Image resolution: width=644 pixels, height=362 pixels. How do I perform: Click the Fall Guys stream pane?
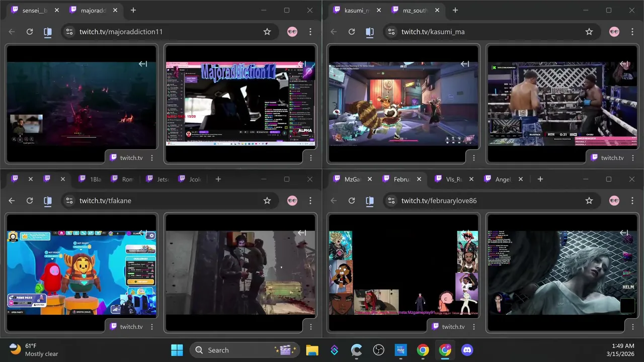tap(82, 273)
